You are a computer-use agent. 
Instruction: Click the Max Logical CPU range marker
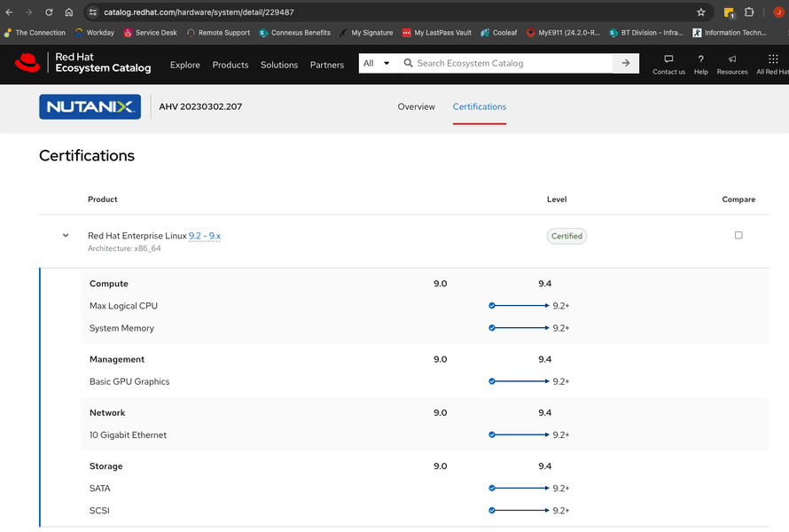pos(492,305)
